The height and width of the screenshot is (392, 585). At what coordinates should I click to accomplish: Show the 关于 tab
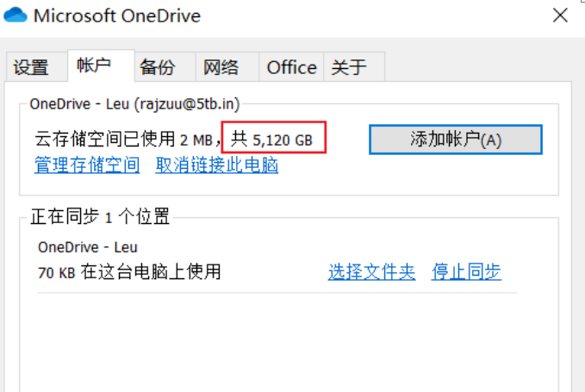coord(349,67)
